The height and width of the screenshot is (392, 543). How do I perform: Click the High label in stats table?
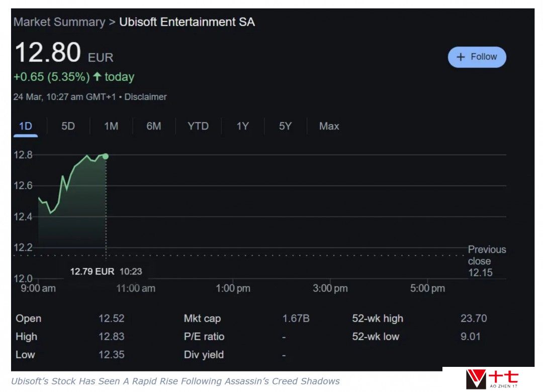point(26,337)
